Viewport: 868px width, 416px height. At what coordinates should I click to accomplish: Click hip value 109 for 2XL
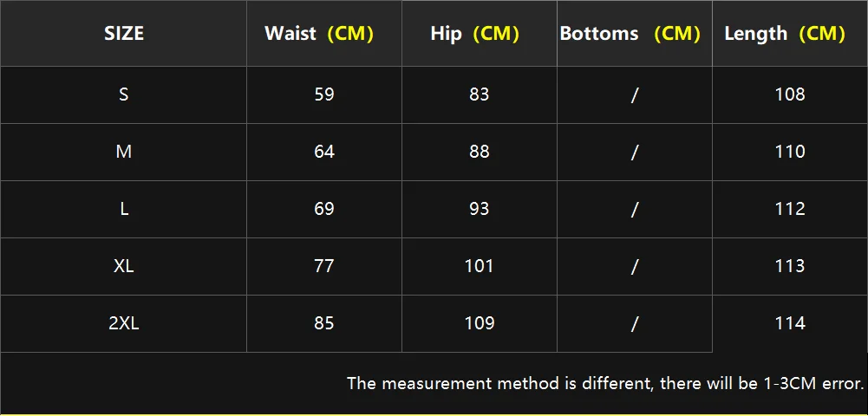(x=479, y=323)
